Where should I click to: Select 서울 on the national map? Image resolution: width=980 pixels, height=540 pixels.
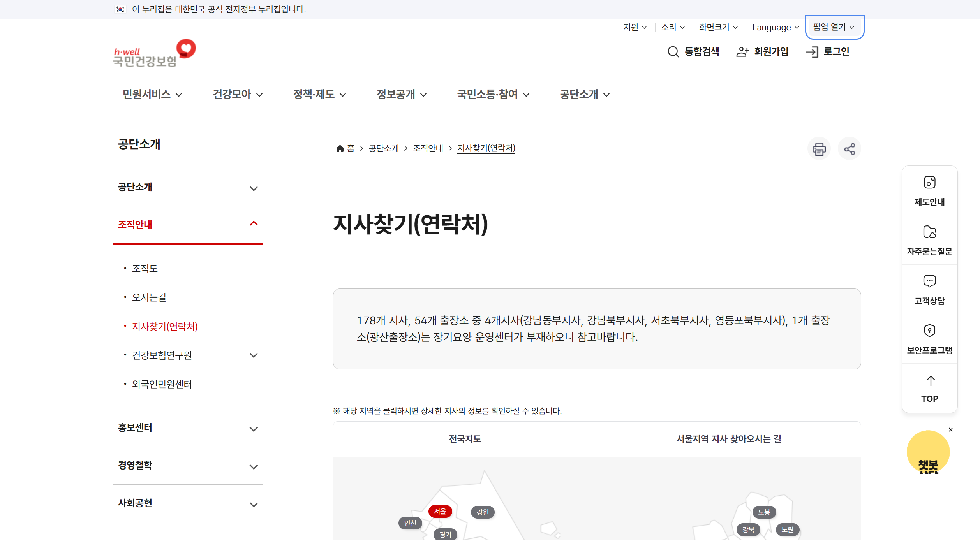[x=440, y=511]
